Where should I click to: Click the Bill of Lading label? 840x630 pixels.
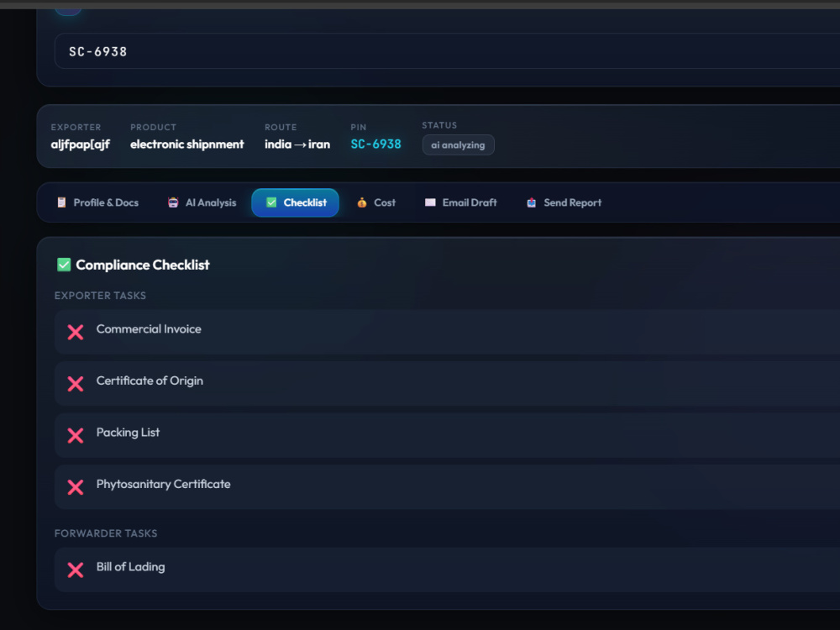click(131, 566)
